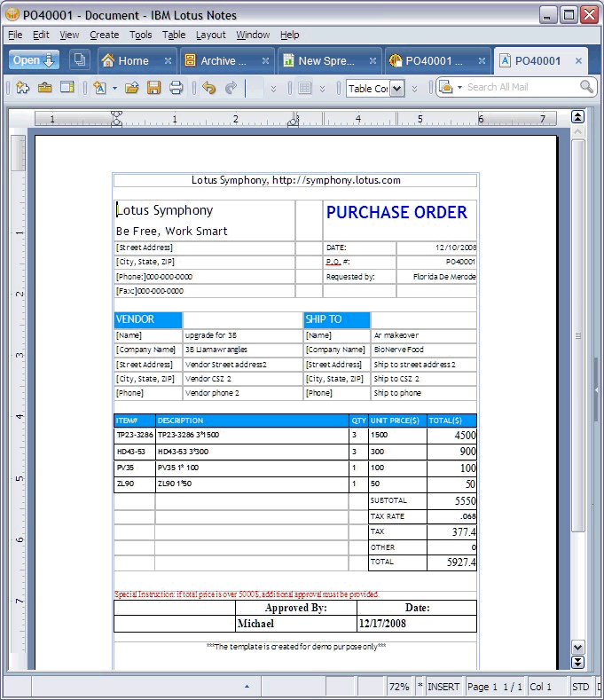
Task: Open the File menu
Action: (15, 35)
